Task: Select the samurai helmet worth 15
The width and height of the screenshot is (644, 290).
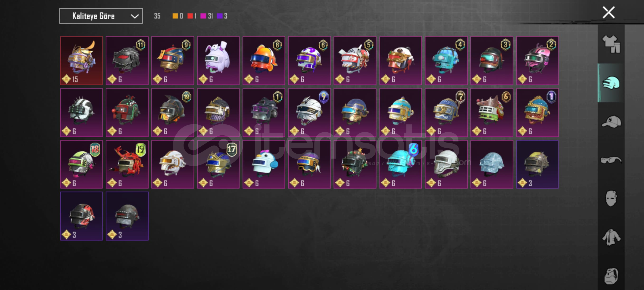Action: pyautogui.click(x=82, y=61)
